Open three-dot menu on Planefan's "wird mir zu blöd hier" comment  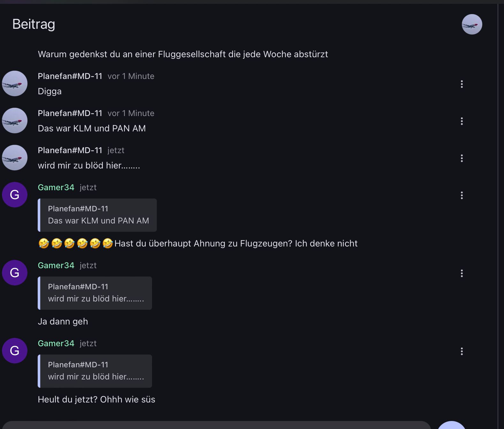(x=462, y=158)
